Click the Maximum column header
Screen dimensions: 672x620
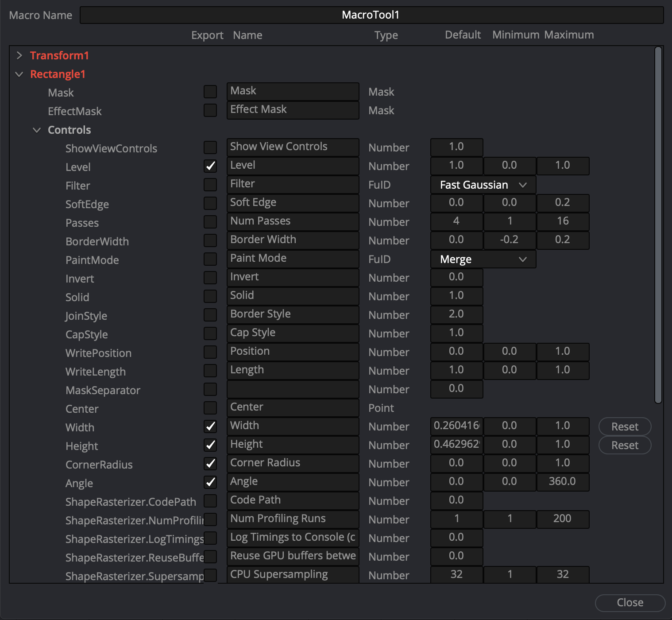(x=569, y=35)
